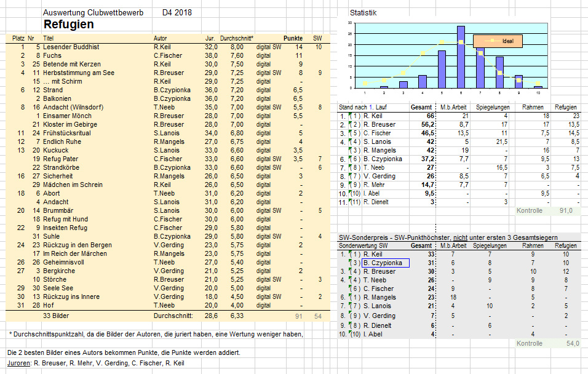588x374 pixels.
Task: Click the 'D4 2018' cell
Action: point(177,13)
